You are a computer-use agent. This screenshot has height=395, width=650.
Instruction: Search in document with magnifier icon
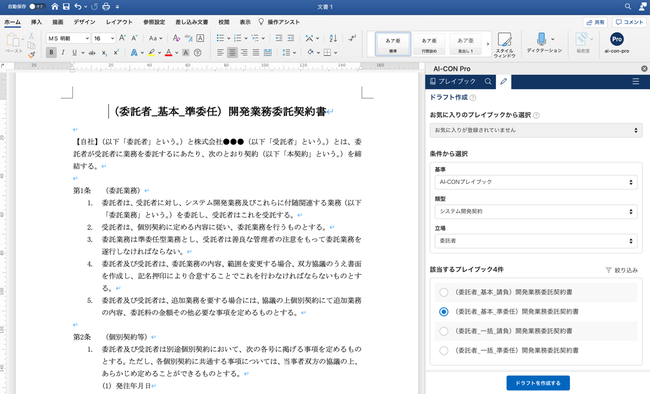628,7
